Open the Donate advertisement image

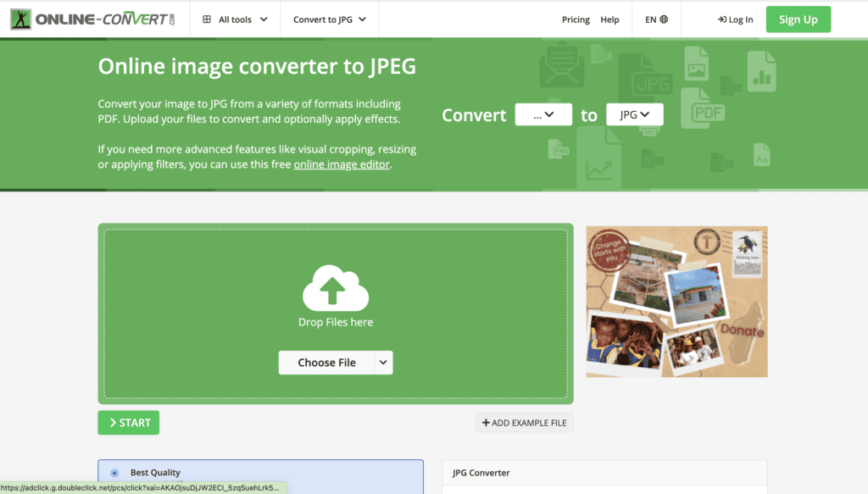click(x=676, y=302)
